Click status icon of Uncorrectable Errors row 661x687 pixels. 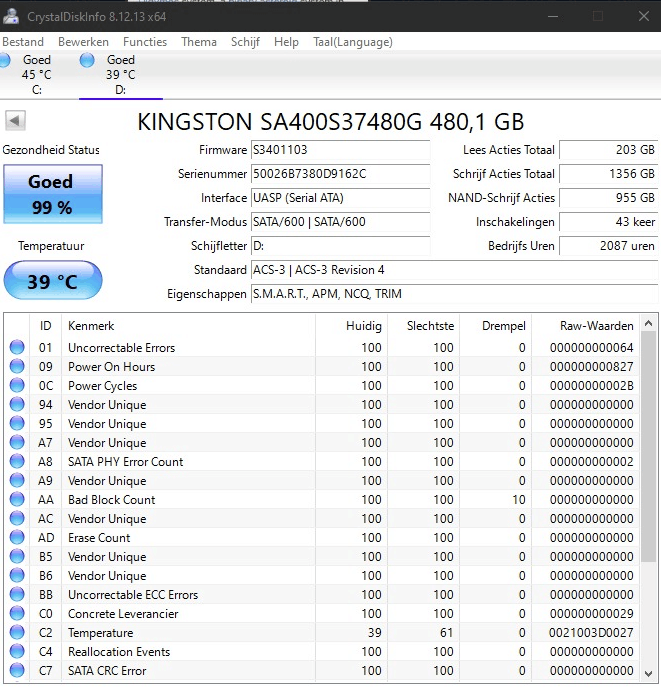pos(17,347)
